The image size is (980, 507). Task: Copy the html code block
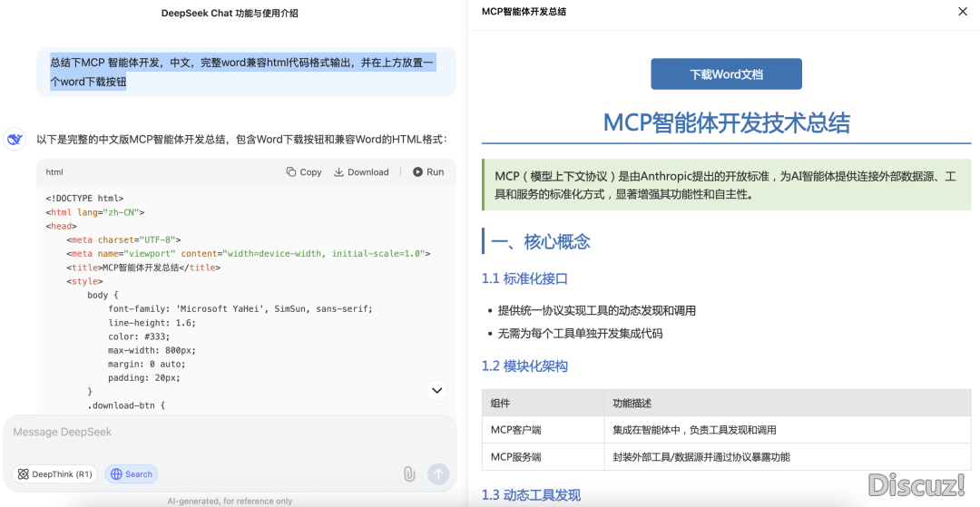click(x=304, y=172)
